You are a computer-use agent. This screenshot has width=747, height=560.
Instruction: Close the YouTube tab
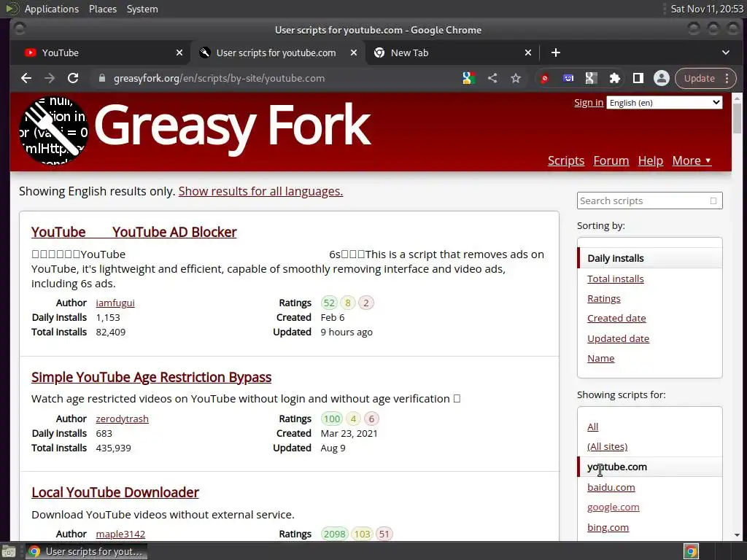179,52
